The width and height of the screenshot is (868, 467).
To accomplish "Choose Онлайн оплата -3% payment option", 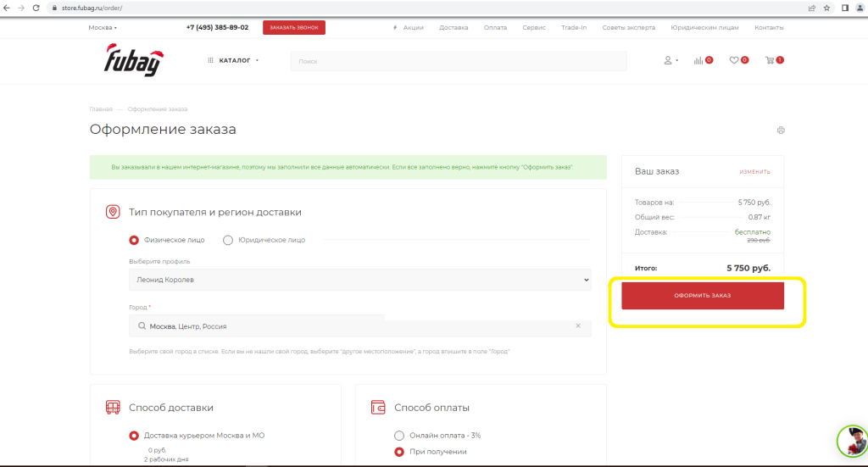I will click(x=400, y=436).
